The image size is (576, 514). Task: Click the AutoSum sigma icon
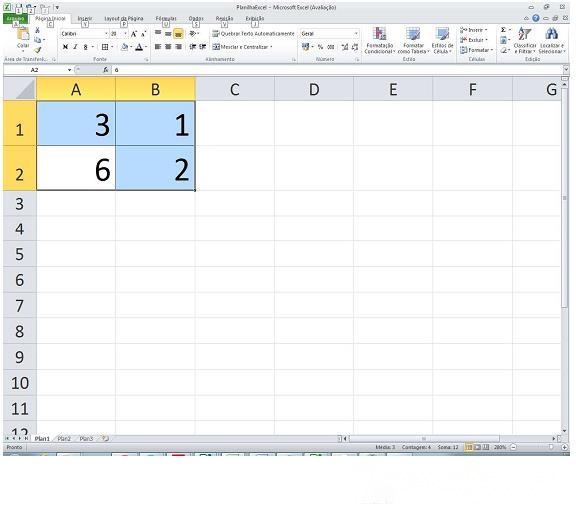pyautogui.click(x=504, y=30)
